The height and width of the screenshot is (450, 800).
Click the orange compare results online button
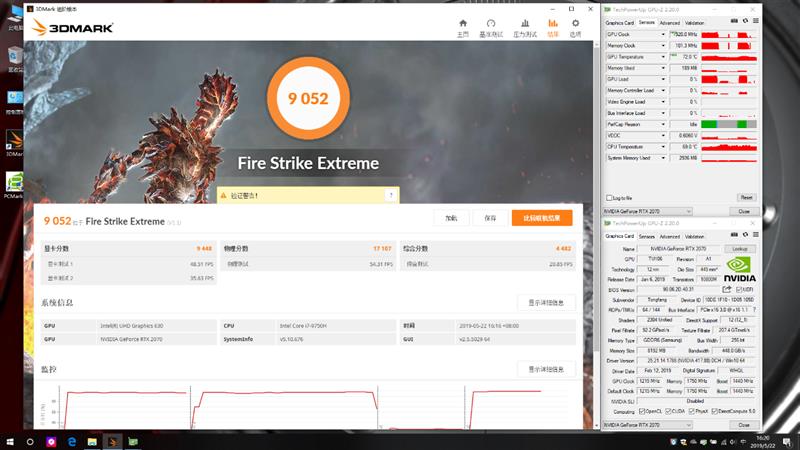point(542,218)
